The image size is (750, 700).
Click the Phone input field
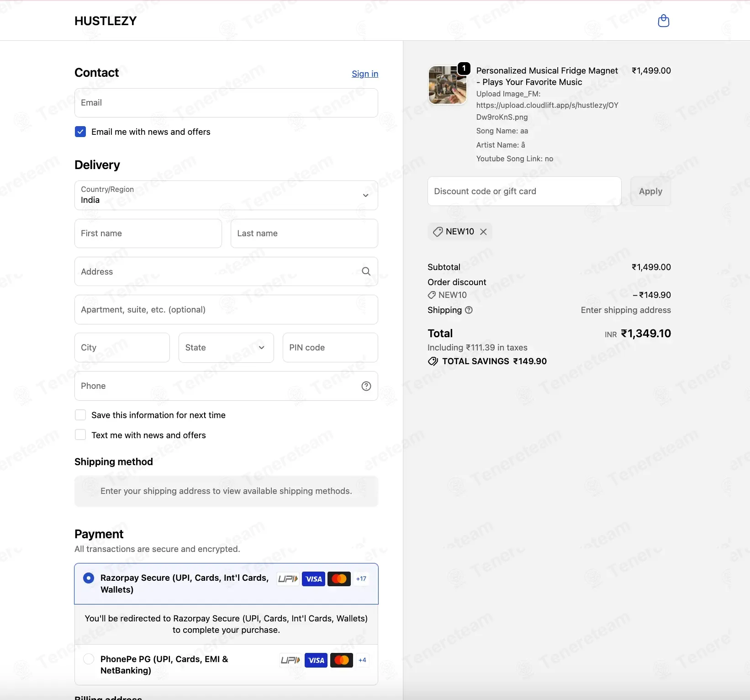[x=226, y=386]
